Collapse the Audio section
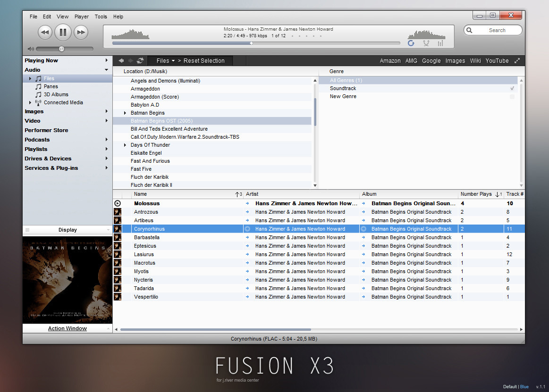This screenshot has width=549, height=392. (106, 70)
